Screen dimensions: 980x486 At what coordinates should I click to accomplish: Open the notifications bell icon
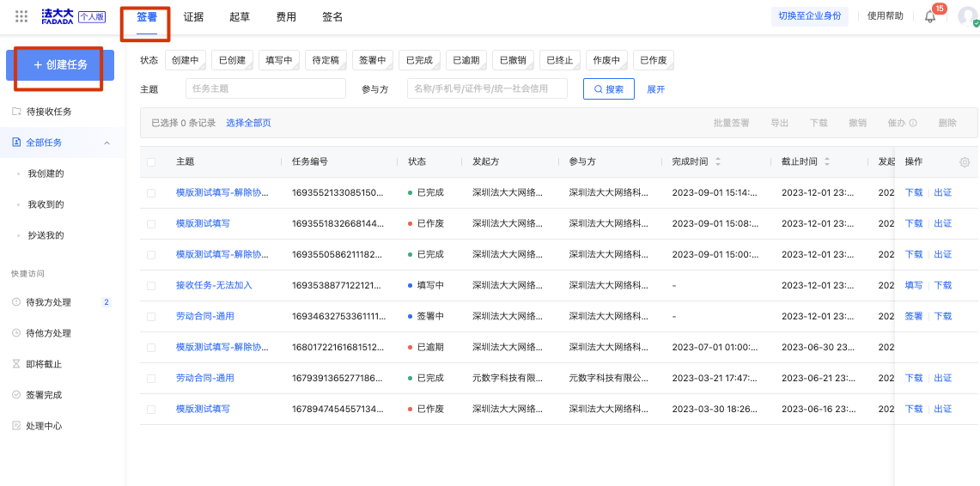point(930,17)
